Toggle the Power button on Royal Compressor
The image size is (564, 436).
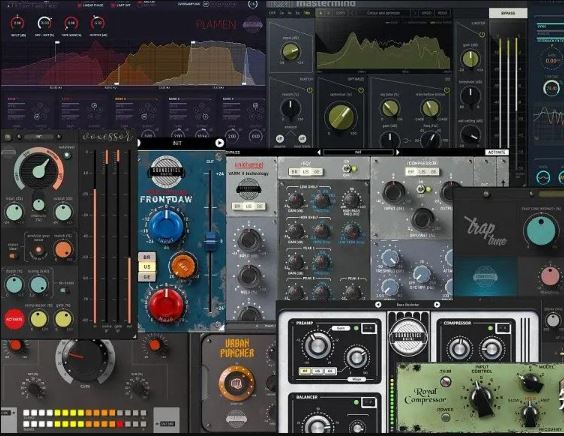(x=445, y=417)
